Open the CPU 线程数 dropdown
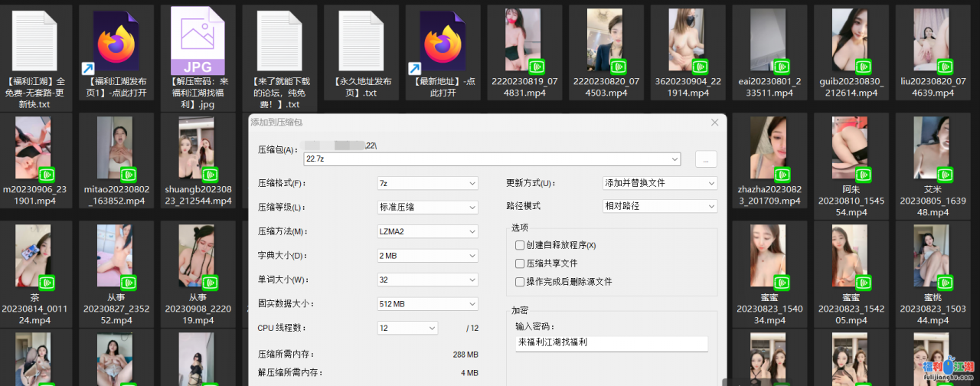The width and height of the screenshot is (980, 386). coord(407,328)
